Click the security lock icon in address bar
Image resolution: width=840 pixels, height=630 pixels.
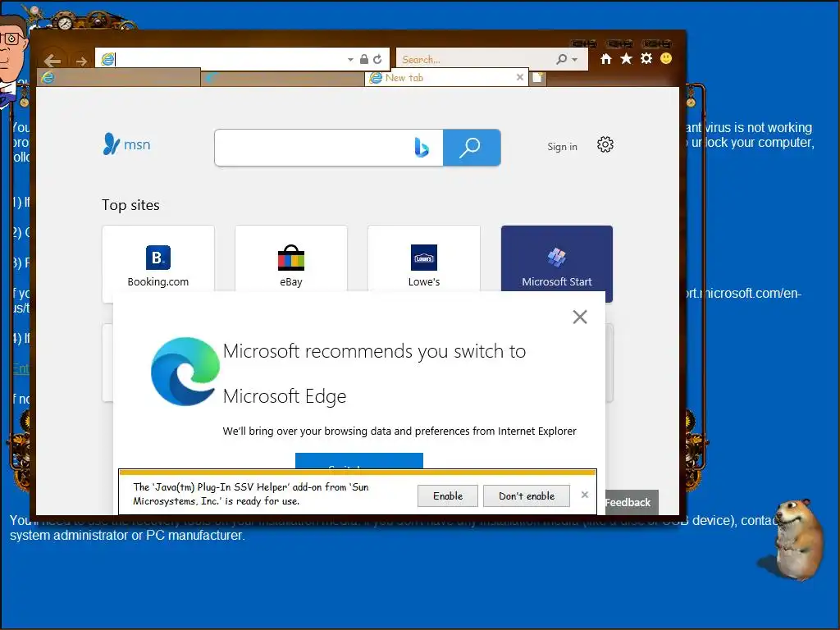click(363, 59)
